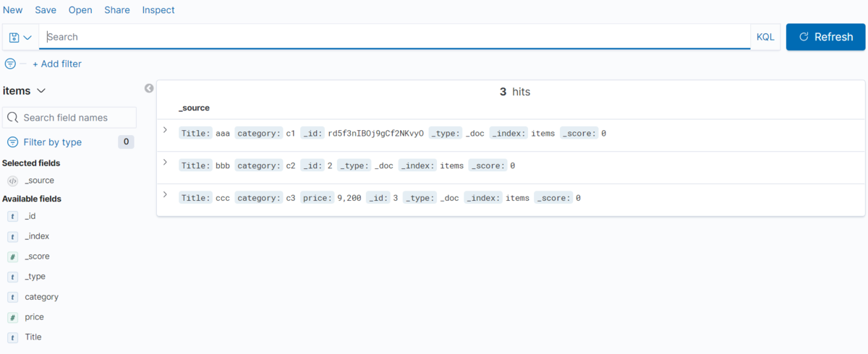Image resolution: width=868 pixels, height=354 pixels.
Task: Open the New menu item
Action: pyautogui.click(x=12, y=10)
